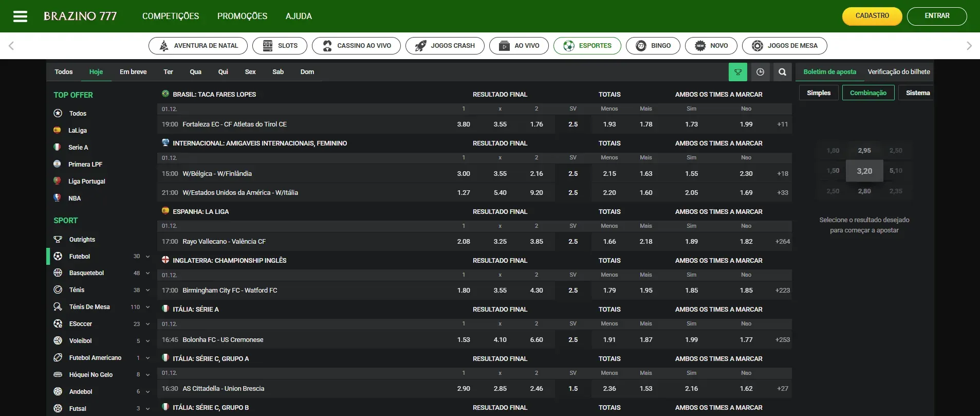
Task: Expand the Ténis De Mesa chevron
Action: click(x=148, y=308)
